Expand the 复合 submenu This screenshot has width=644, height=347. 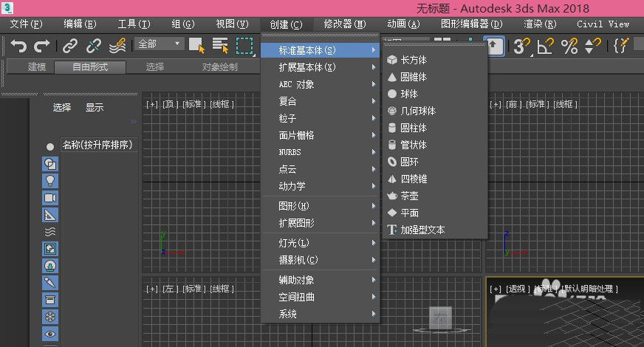[x=320, y=101]
